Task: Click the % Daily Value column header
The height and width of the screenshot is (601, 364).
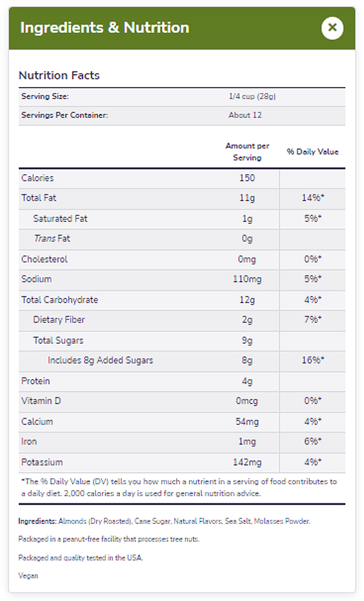Action: [x=312, y=152]
